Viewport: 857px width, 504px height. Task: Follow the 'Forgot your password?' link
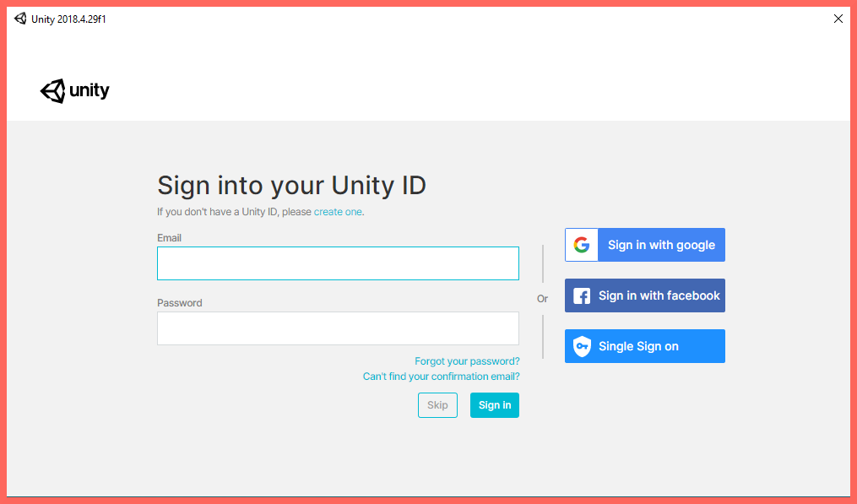click(x=467, y=361)
